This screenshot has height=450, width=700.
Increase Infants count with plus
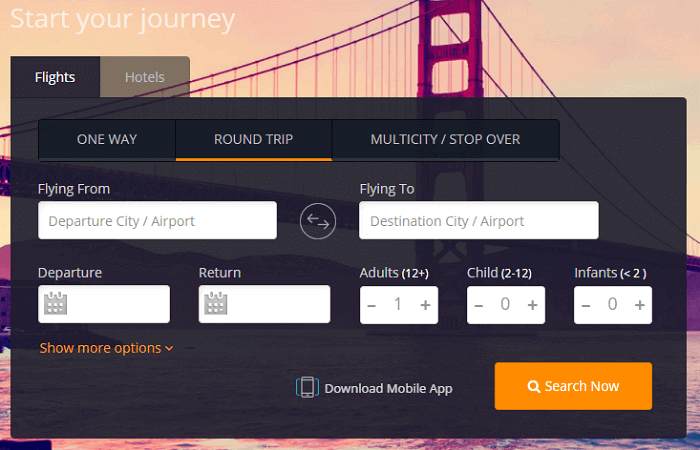coord(639,305)
